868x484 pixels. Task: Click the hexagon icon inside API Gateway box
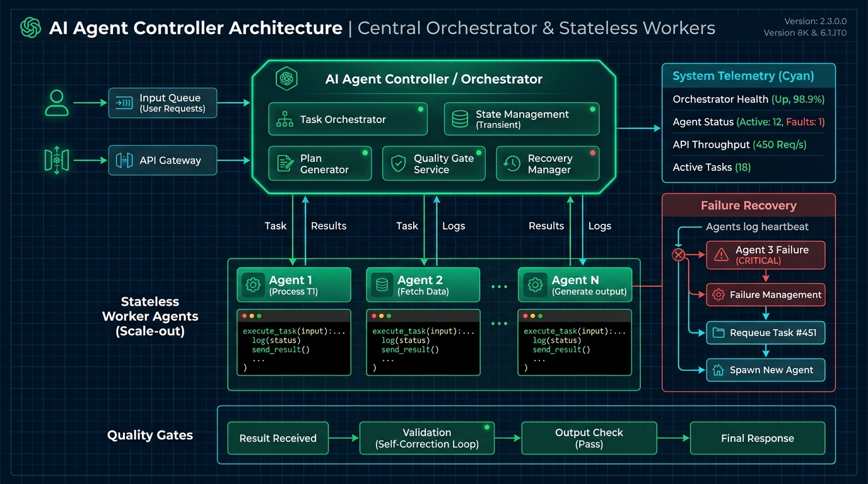click(x=124, y=161)
